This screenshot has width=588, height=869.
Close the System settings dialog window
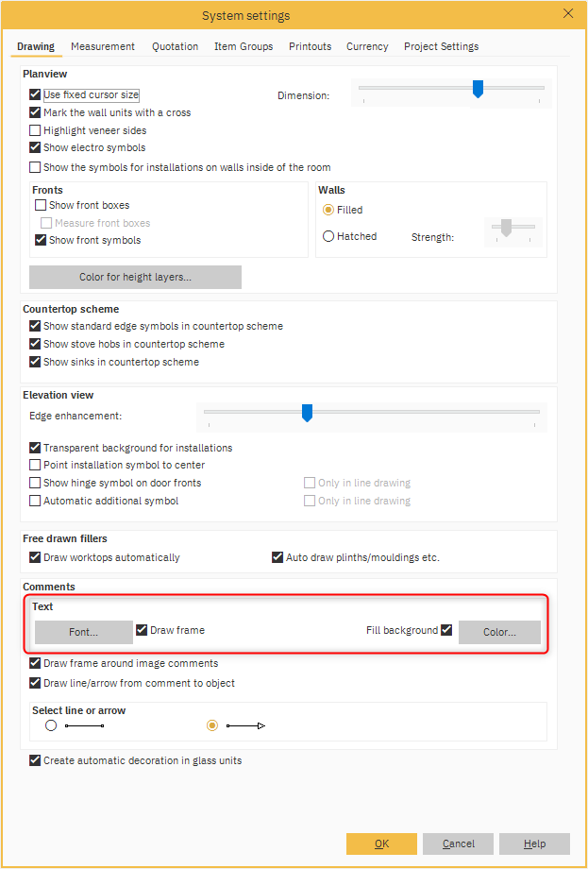(567, 13)
